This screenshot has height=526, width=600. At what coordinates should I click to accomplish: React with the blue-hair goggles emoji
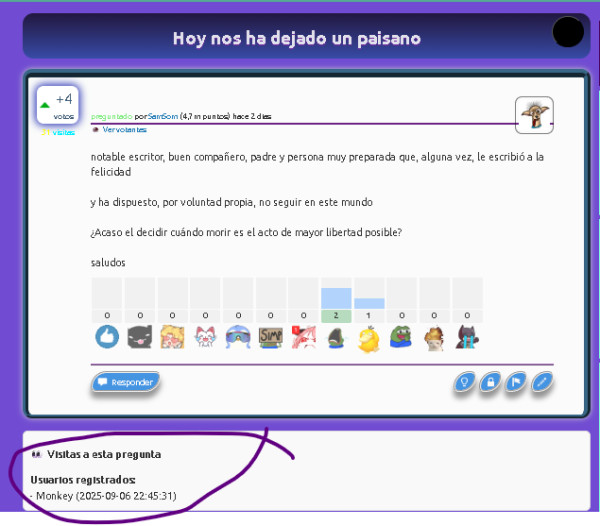click(x=238, y=337)
